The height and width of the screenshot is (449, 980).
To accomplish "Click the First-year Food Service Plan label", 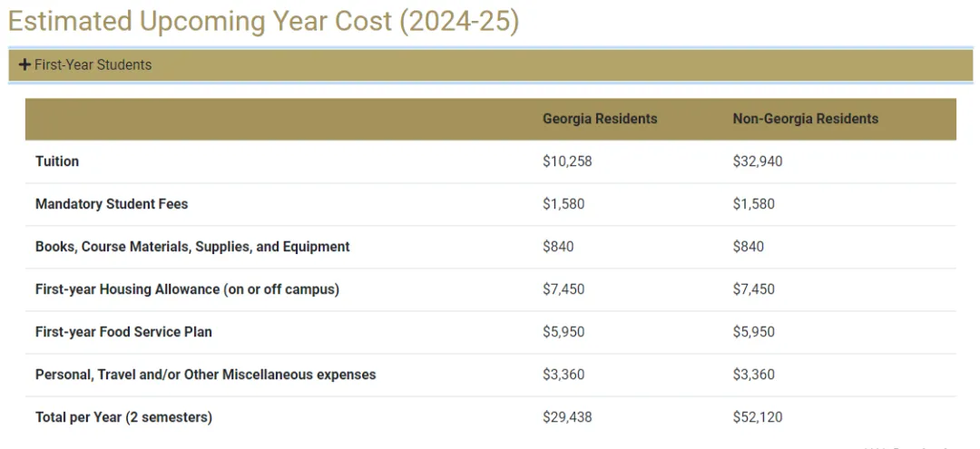I will pos(123,332).
